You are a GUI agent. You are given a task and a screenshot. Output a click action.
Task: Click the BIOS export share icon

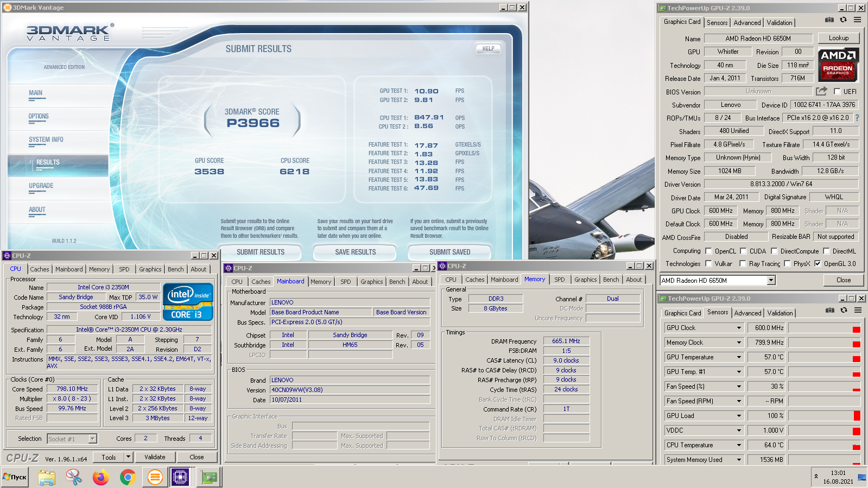[821, 91]
